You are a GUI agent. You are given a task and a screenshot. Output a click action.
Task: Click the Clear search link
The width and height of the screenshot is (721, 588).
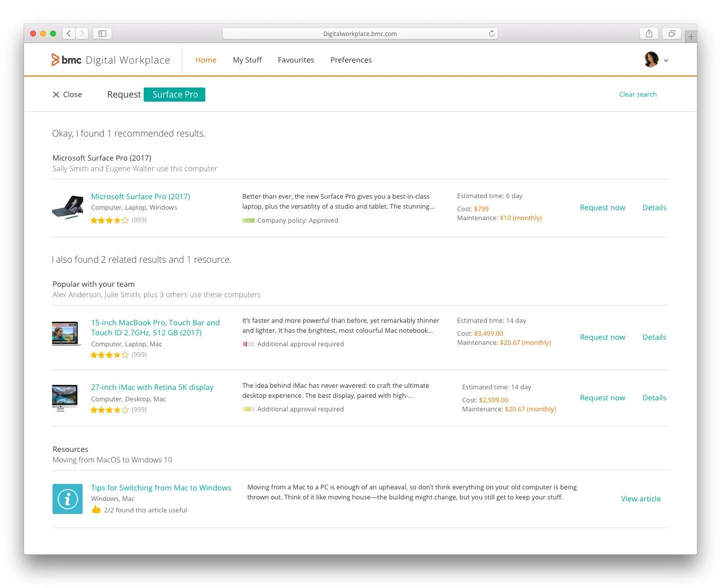click(638, 94)
